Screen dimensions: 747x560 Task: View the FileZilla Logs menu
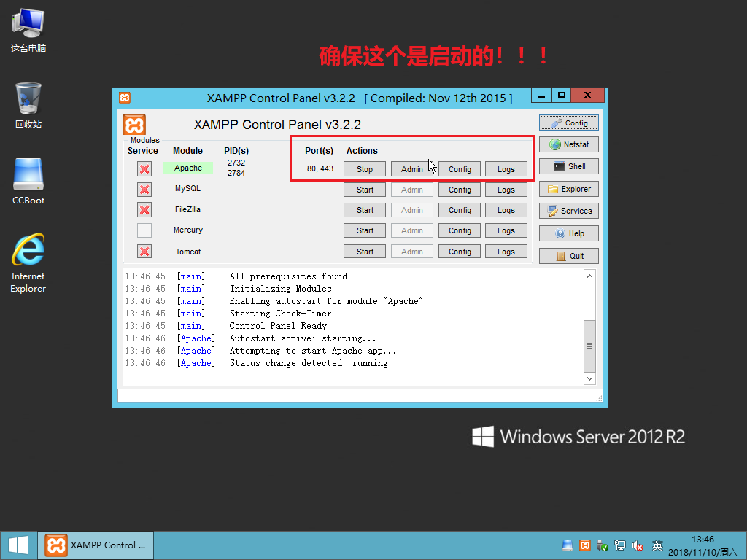click(x=506, y=210)
